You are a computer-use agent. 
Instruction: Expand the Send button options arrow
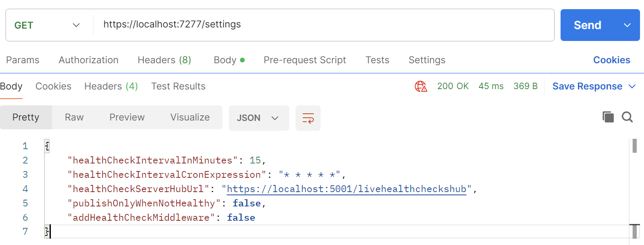pos(627,25)
